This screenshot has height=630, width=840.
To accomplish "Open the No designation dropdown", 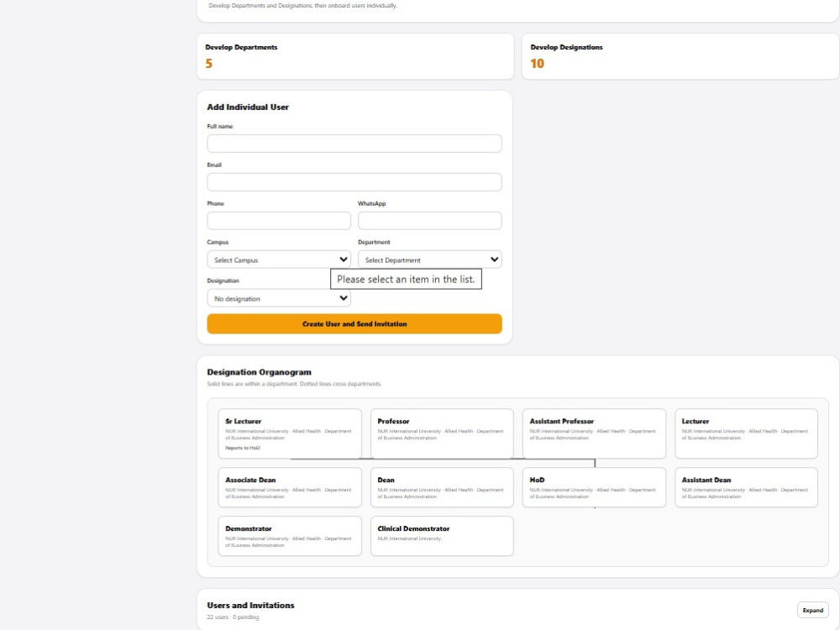I will [x=279, y=298].
